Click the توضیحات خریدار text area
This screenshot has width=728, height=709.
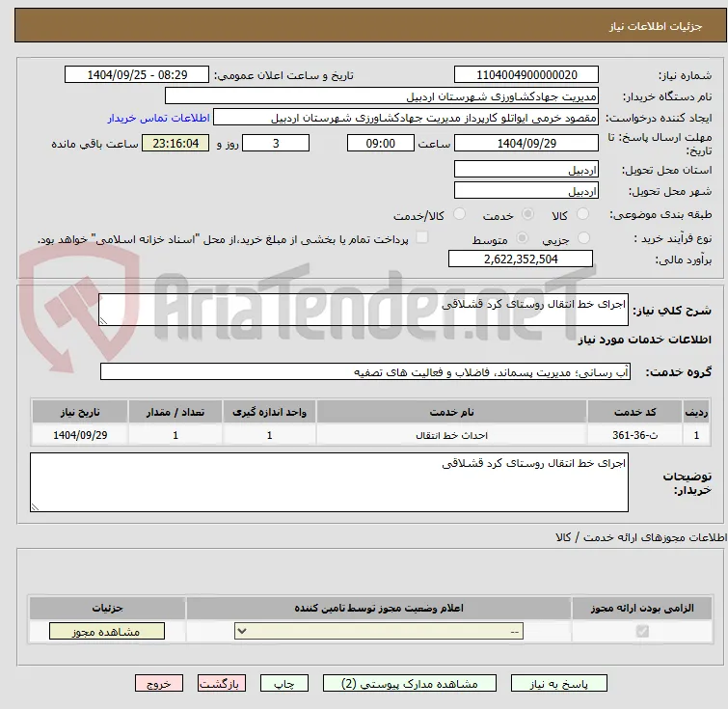329,482
